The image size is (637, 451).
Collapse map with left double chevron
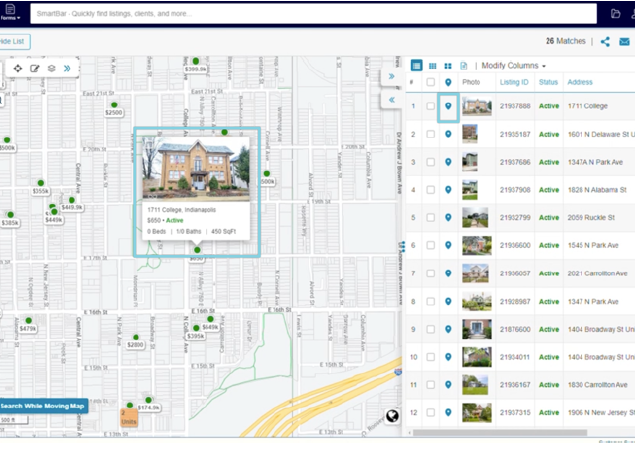click(391, 100)
